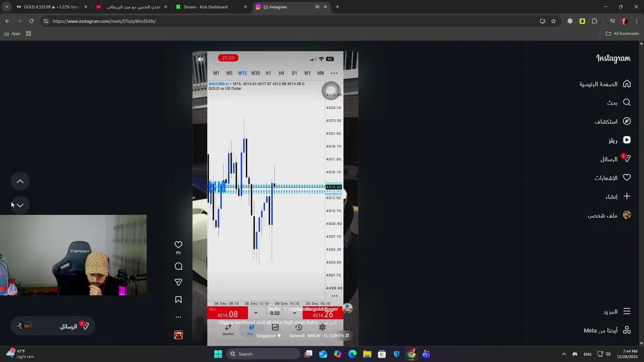The height and width of the screenshot is (362, 644).
Task: Open captainthegolddigger profile name in reel
Action: tap(313, 309)
